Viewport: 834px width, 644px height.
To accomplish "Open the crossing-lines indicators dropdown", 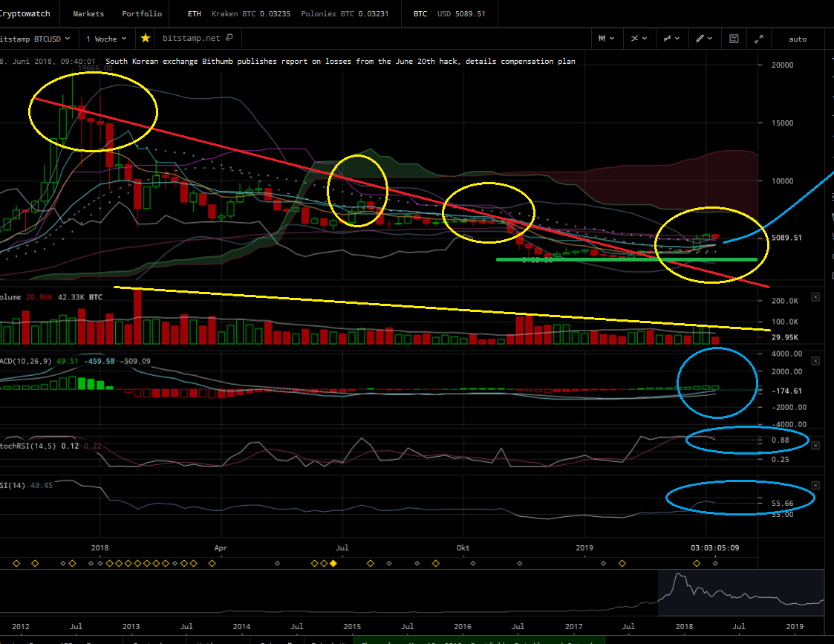I will [x=638, y=39].
